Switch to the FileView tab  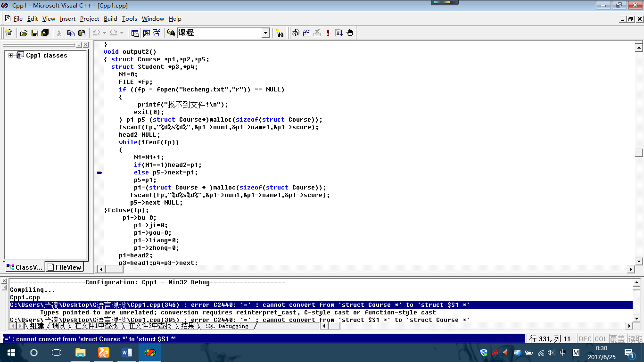point(65,267)
